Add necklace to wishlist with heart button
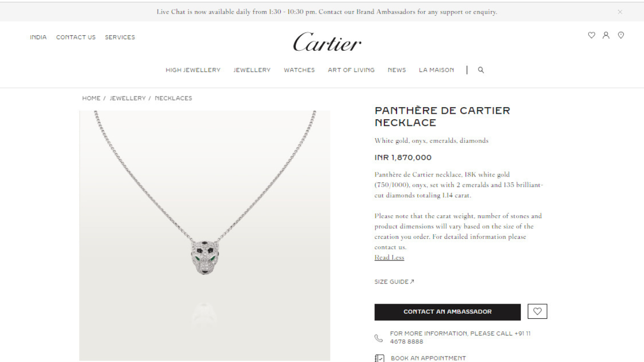 pyautogui.click(x=537, y=311)
